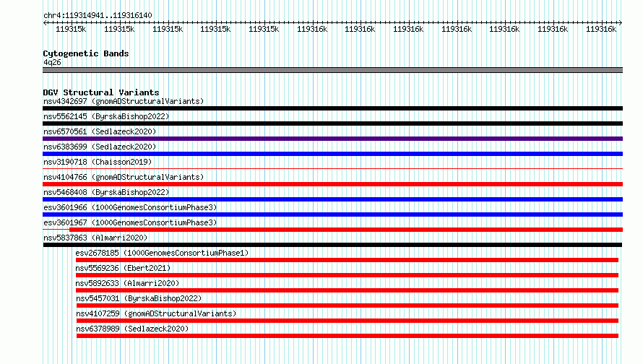
Task: Click the Cytogenetic Bands track title
Action: 86,53
